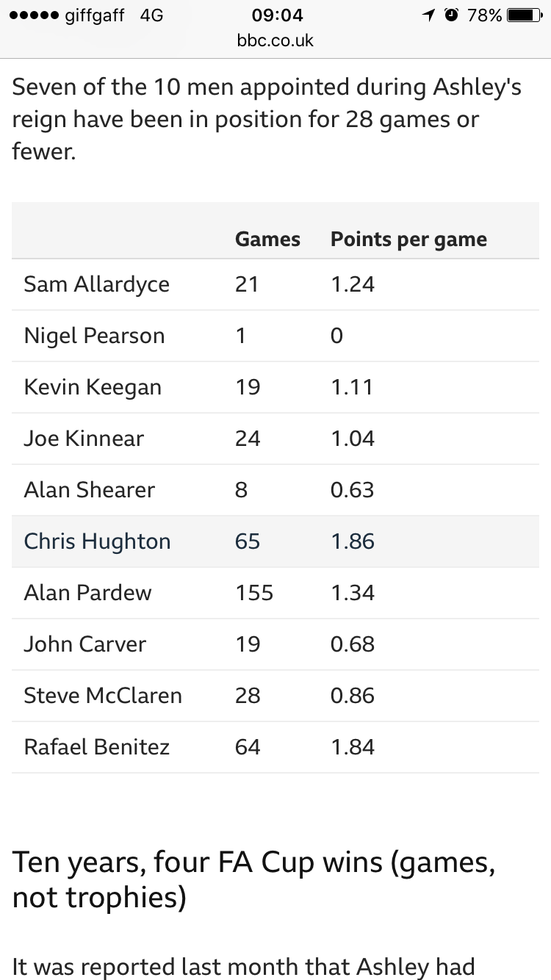This screenshot has width=551, height=980.
Task: Tap the 4G network indicator
Action: point(151,15)
